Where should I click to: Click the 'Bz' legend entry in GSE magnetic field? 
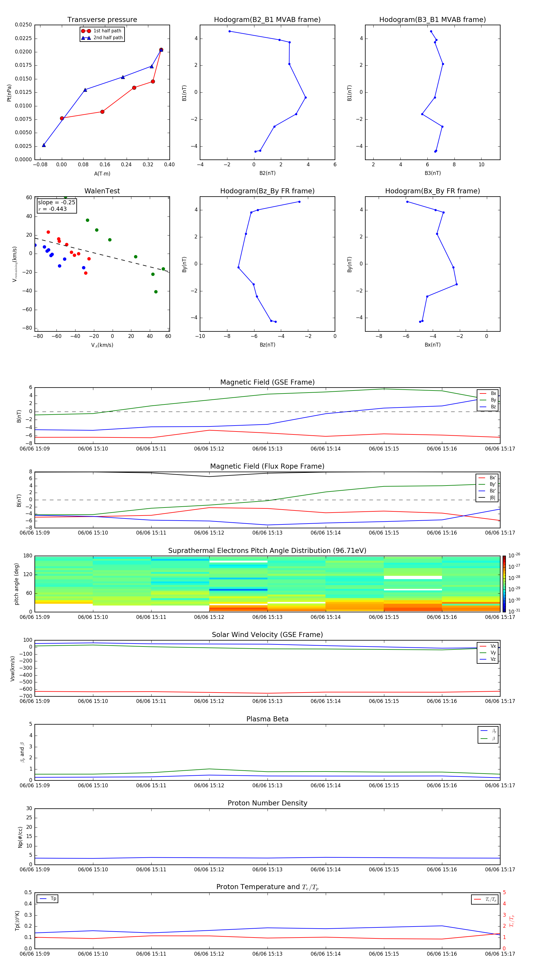click(488, 407)
